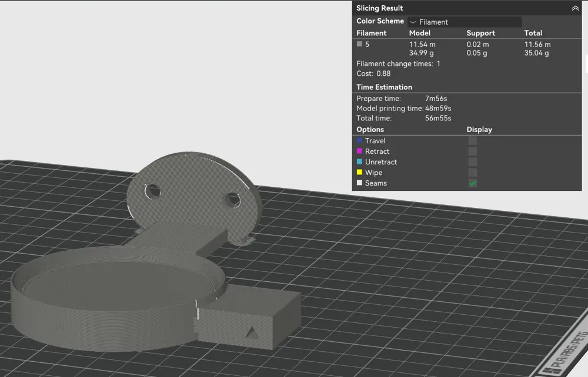Click the blue Travel color swatch
Screen dimensions: 588x377
coord(359,140)
